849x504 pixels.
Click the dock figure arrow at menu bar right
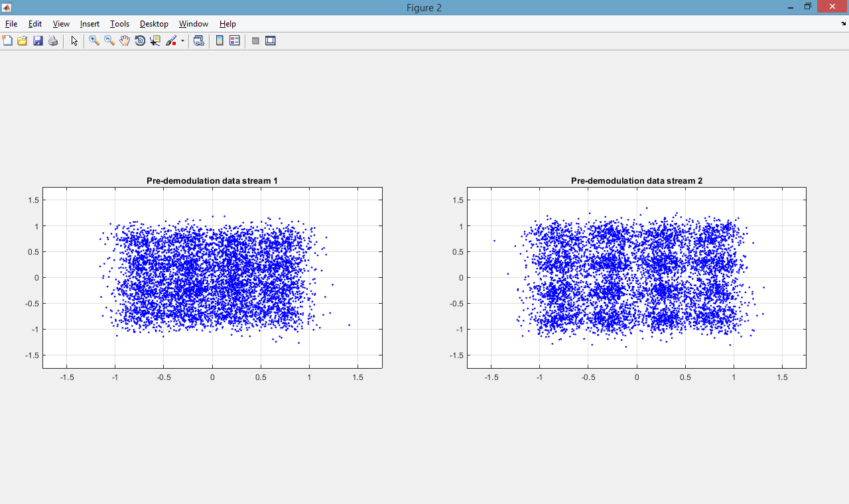pyautogui.click(x=843, y=24)
